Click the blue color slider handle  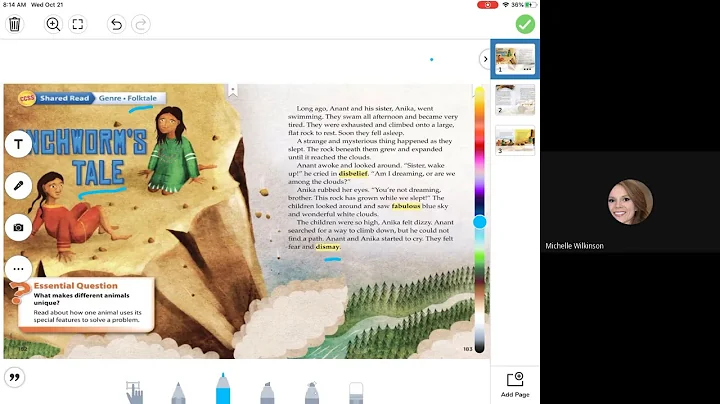479,222
